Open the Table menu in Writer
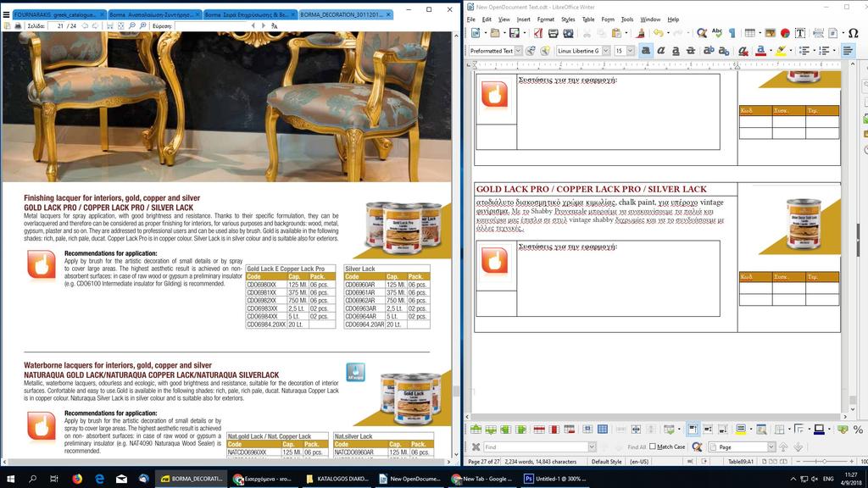The height and width of the screenshot is (488, 868). 588,19
